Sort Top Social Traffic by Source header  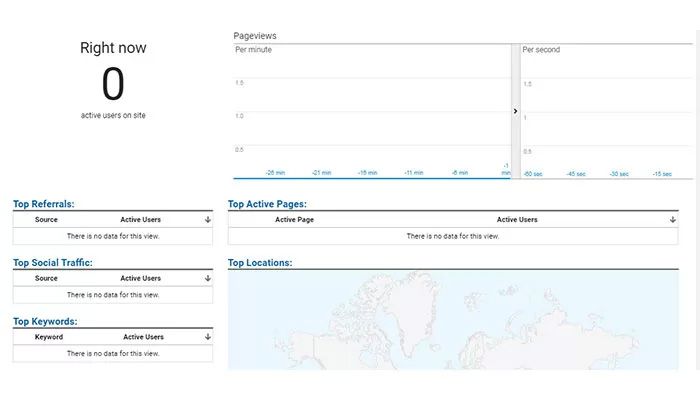point(46,278)
